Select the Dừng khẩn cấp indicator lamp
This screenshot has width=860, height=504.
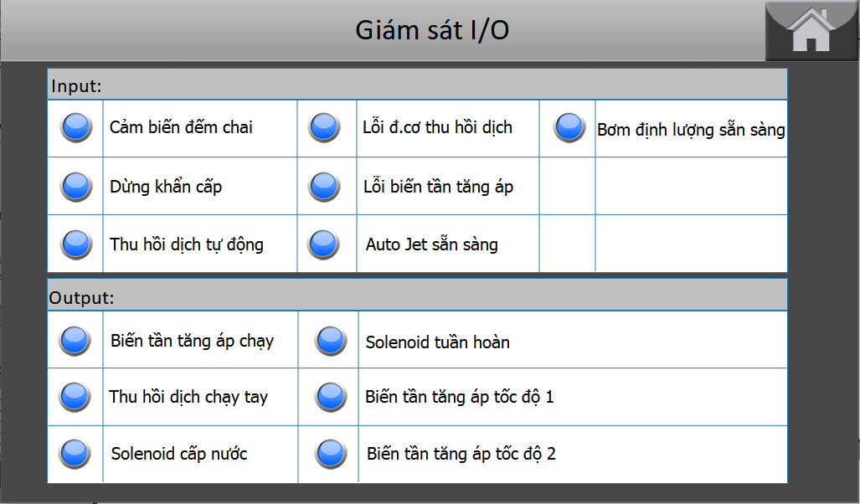point(76,187)
